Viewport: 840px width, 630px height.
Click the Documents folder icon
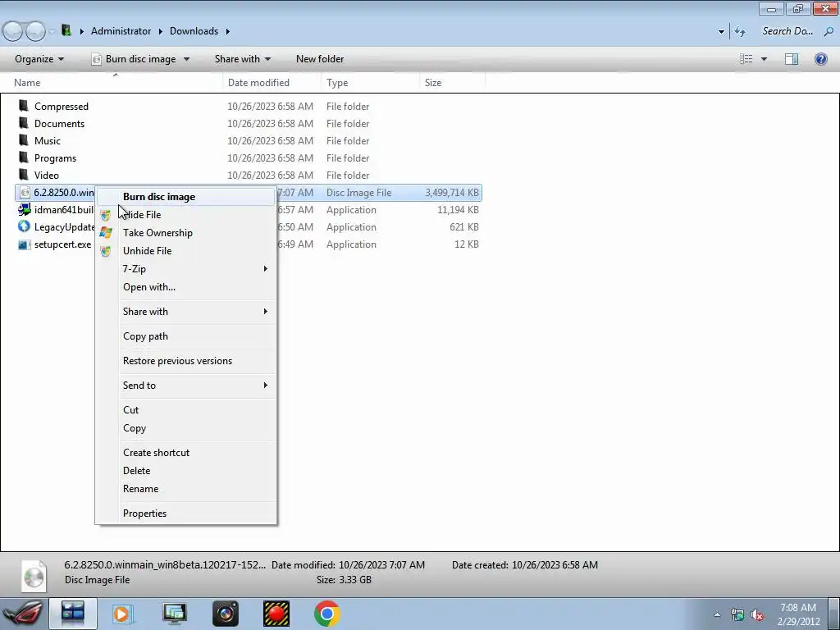click(x=24, y=123)
